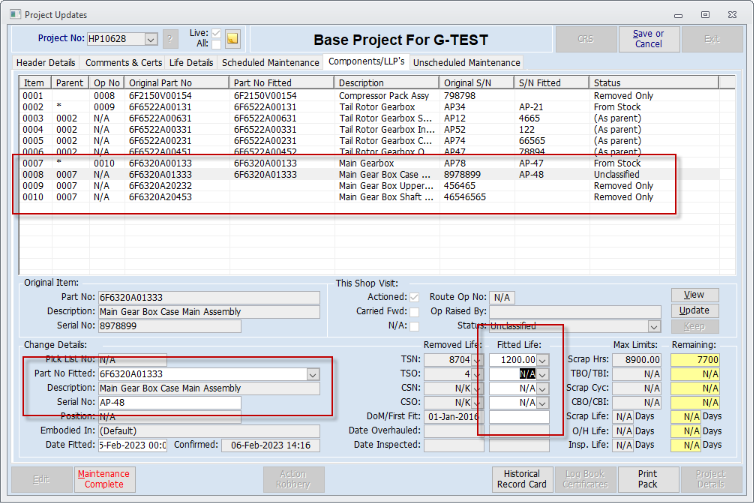Image resolution: width=754 pixels, height=503 pixels.
Task: Open the Comments & Certs tab
Action: pos(124,63)
